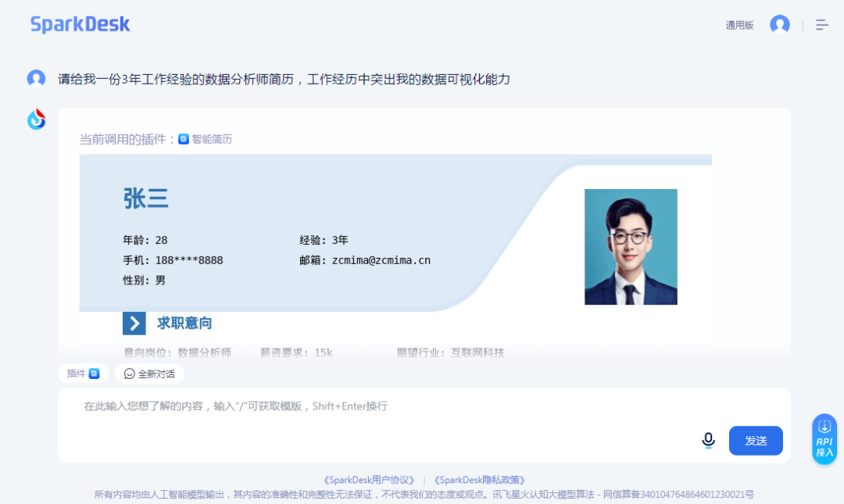This screenshot has width=844, height=504.
Task: Click the arrow icon beside 求职意向
Action: coord(134,323)
